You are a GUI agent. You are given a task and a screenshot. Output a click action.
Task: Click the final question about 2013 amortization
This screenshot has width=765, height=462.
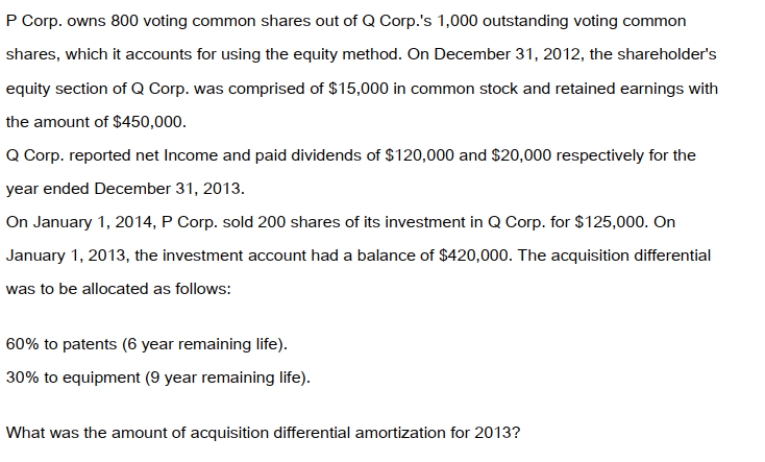coord(263,433)
